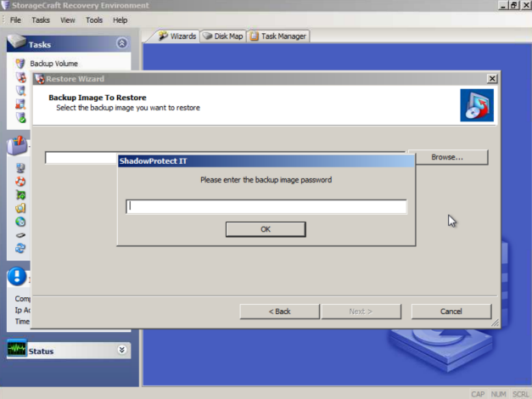Click the Restore Wizard resize grip corner
This screenshot has height=399, width=532.
tap(495, 323)
